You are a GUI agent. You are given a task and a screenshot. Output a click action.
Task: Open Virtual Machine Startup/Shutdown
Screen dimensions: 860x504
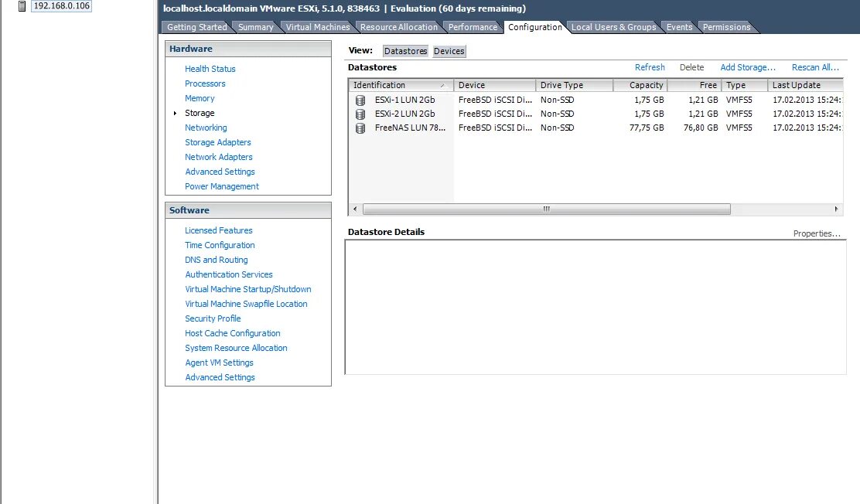pos(248,289)
